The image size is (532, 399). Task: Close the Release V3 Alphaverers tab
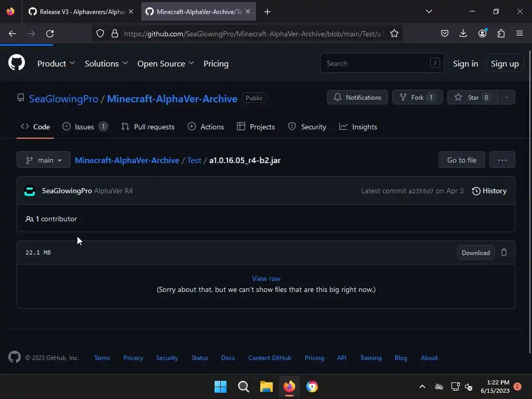(x=131, y=11)
